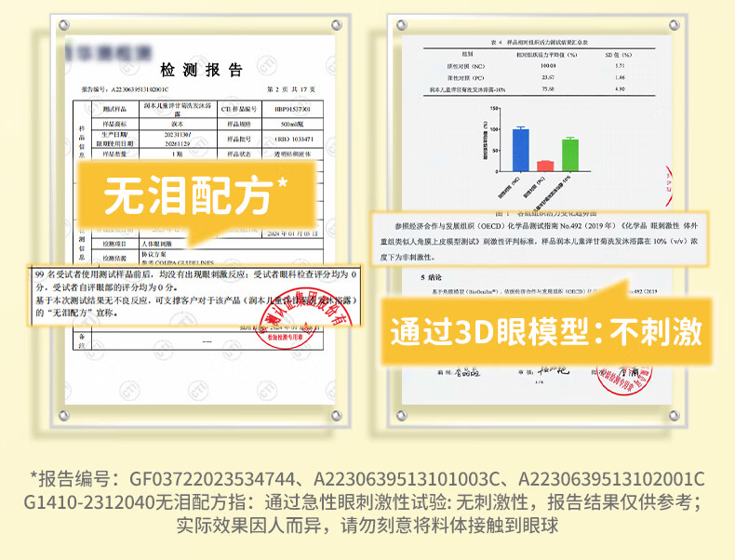The width and height of the screenshot is (735, 560).
Task: Click the 检测报告 title heading
Action: (201, 72)
